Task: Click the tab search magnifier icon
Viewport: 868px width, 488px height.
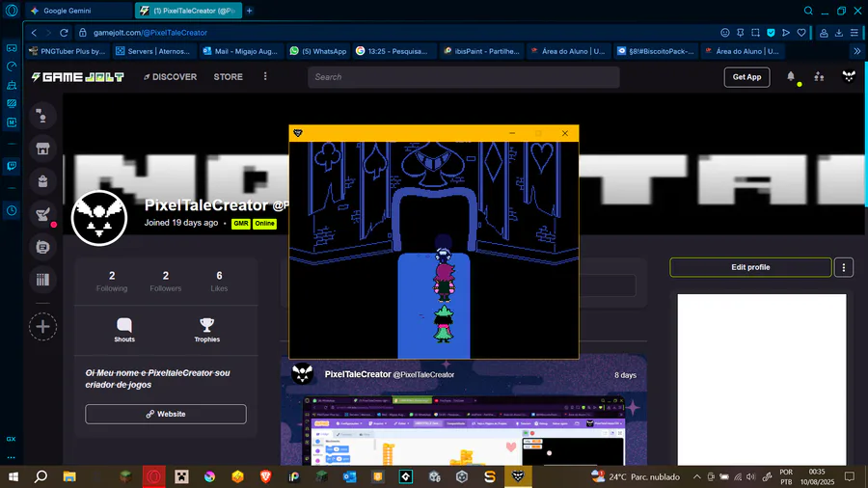Action: tap(808, 11)
